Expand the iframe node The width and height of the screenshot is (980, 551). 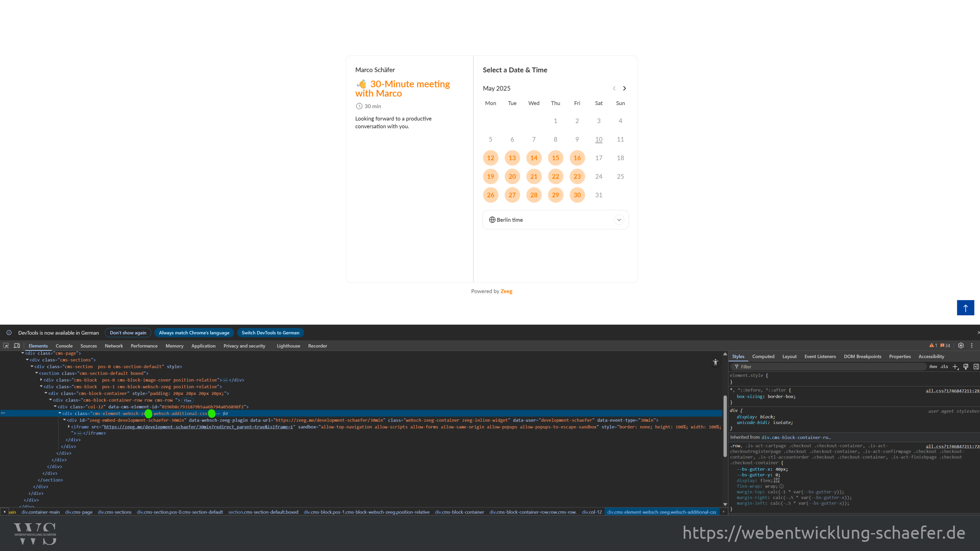point(69,427)
